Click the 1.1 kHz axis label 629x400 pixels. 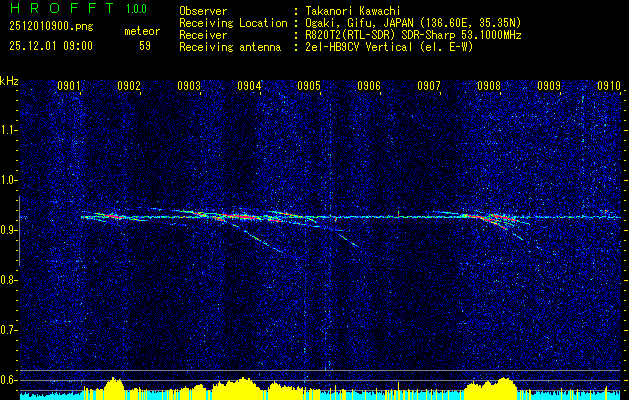coord(8,130)
